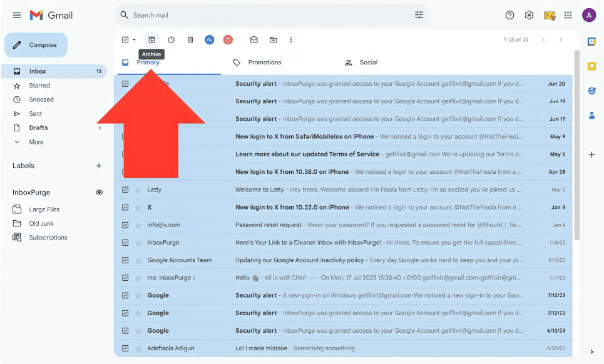Click the red InboxPurge delete button
The height and width of the screenshot is (364, 604).
[228, 39]
